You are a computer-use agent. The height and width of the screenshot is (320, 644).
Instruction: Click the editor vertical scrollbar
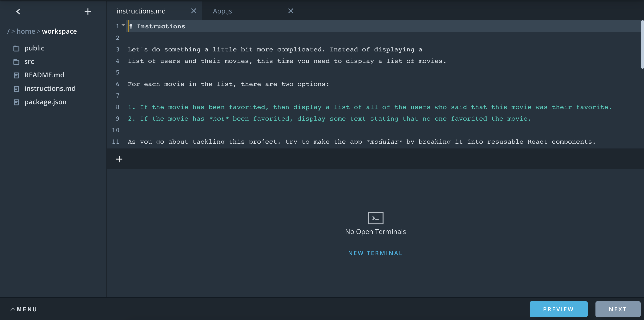click(x=642, y=45)
